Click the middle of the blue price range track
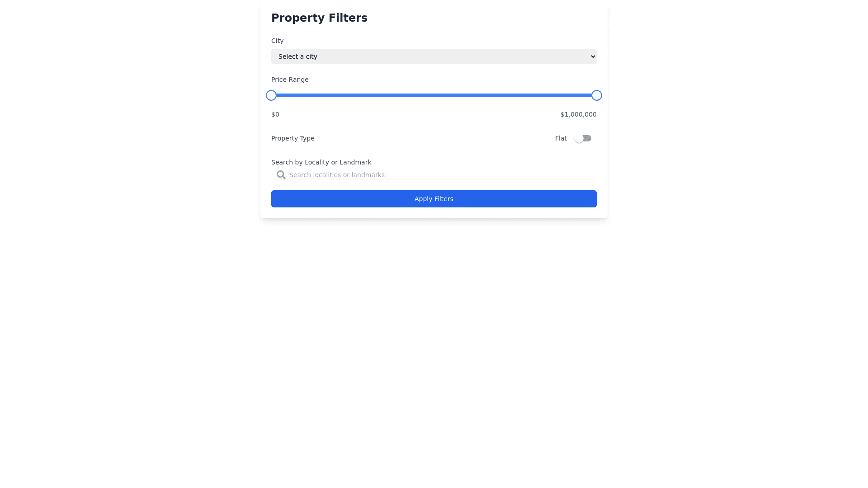Image resolution: width=868 pixels, height=488 pixels. [x=434, y=95]
